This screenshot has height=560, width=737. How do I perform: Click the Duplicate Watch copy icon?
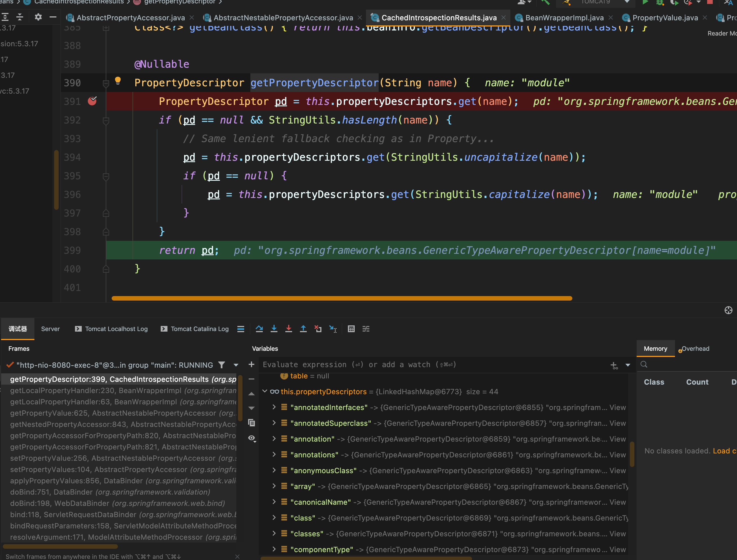[x=251, y=423]
